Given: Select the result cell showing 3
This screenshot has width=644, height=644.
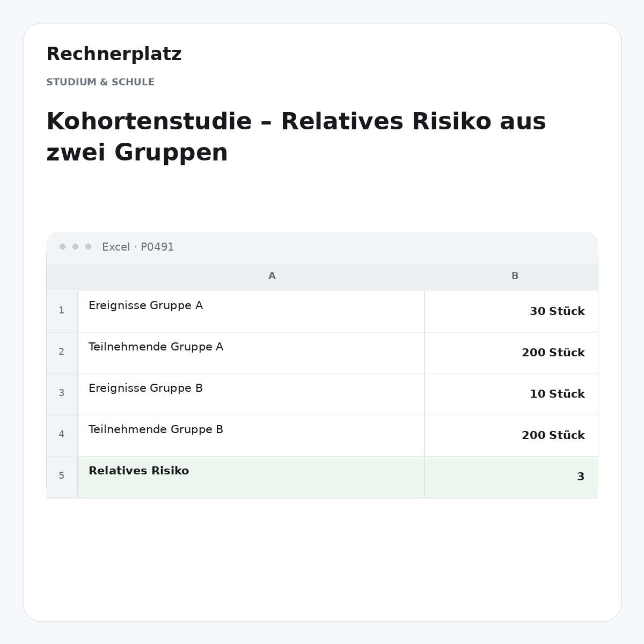Looking at the screenshot, I should click(x=511, y=477).
